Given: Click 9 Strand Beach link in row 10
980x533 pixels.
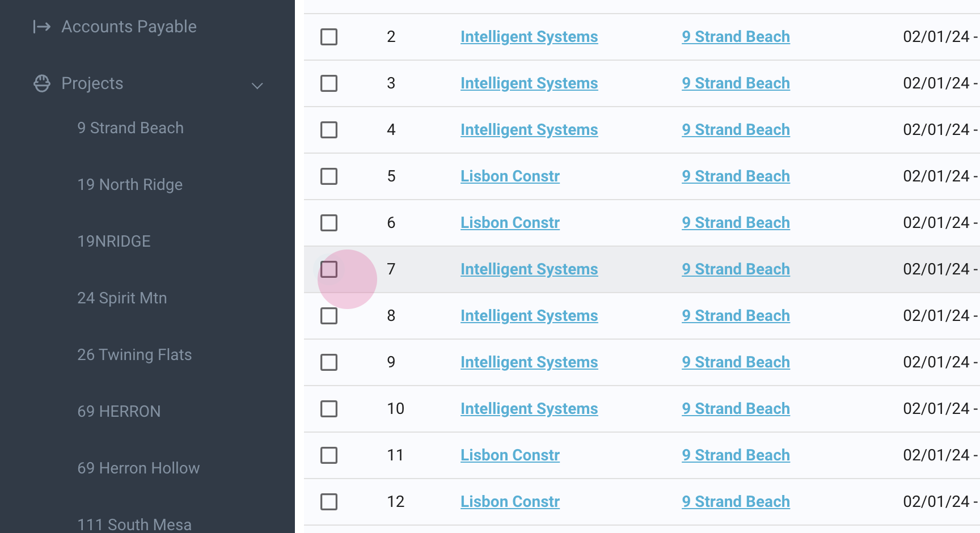Looking at the screenshot, I should tap(736, 409).
